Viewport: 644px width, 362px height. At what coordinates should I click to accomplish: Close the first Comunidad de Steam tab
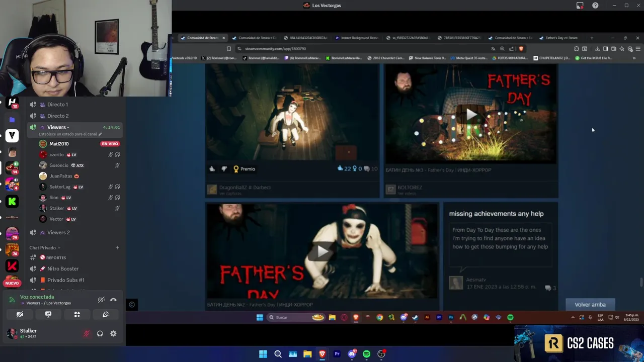click(223, 38)
